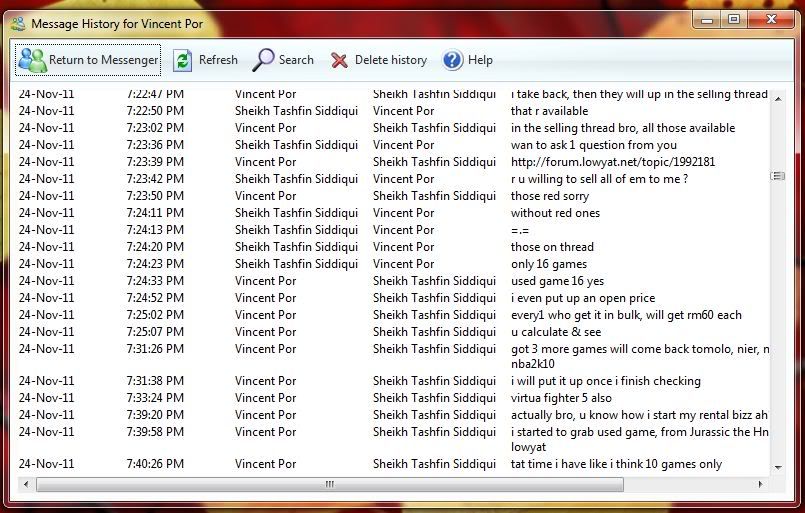Click the green Refresh icon

coord(182,60)
